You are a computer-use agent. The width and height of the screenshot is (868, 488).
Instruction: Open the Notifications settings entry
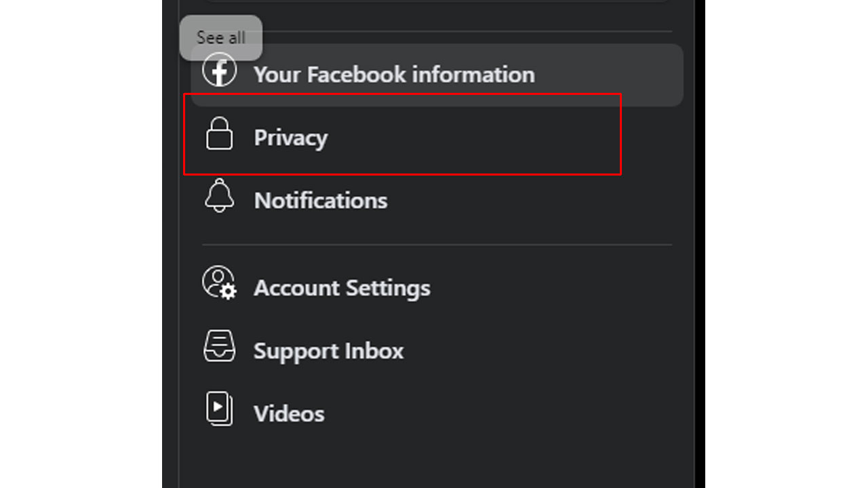coord(321,201)
